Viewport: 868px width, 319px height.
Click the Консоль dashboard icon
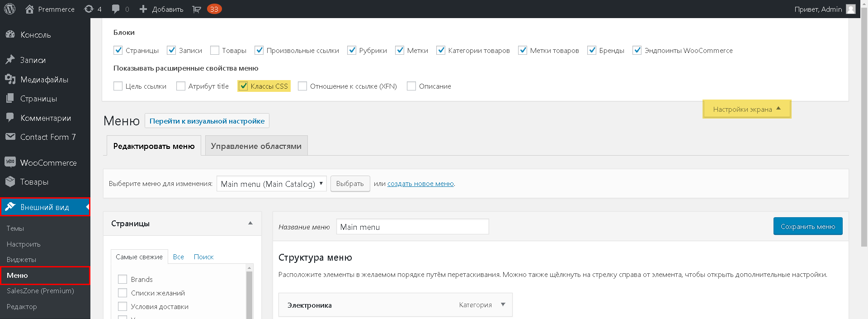(x=10, y=34)
